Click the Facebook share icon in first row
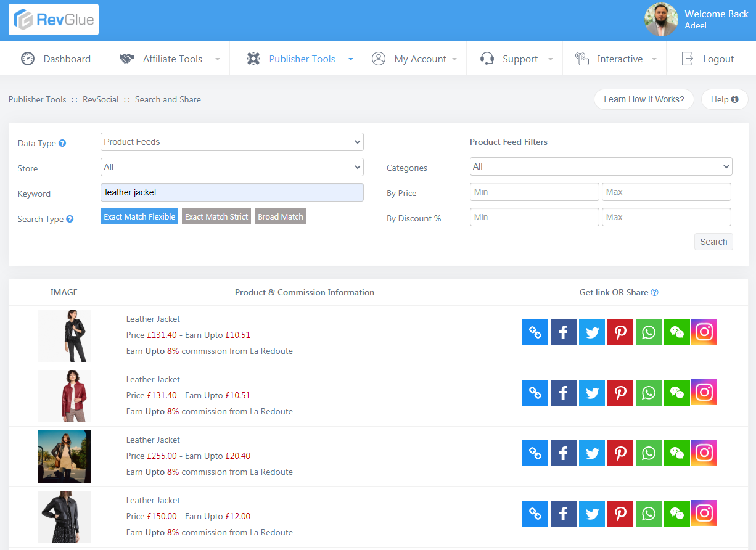 tap(563, 332)
